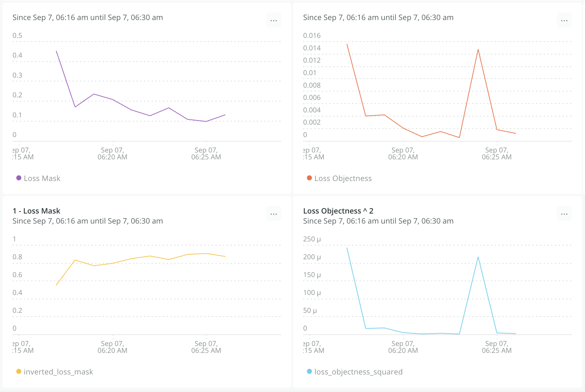Open the ellipsis menu on the 1 - Loss Mask chart
Screen dimensions: 585x392
[x=273, y=214]
